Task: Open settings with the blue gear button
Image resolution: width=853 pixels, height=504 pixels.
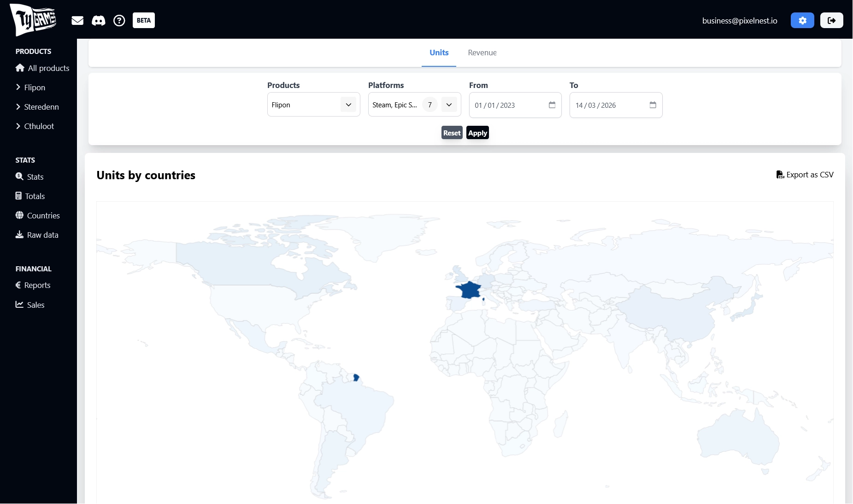Action: pos(802,20)
